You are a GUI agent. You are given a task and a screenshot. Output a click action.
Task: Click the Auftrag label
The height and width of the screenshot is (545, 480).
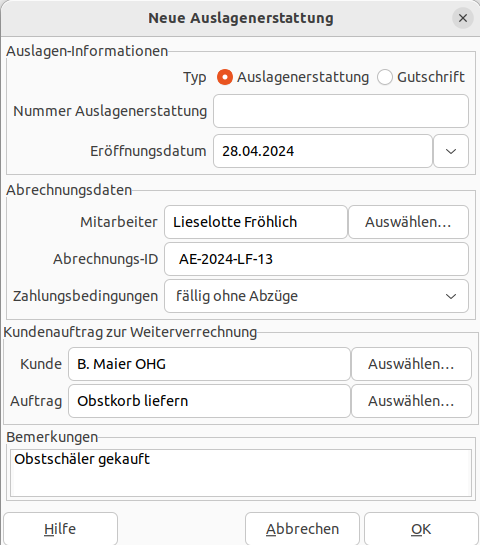36,401
